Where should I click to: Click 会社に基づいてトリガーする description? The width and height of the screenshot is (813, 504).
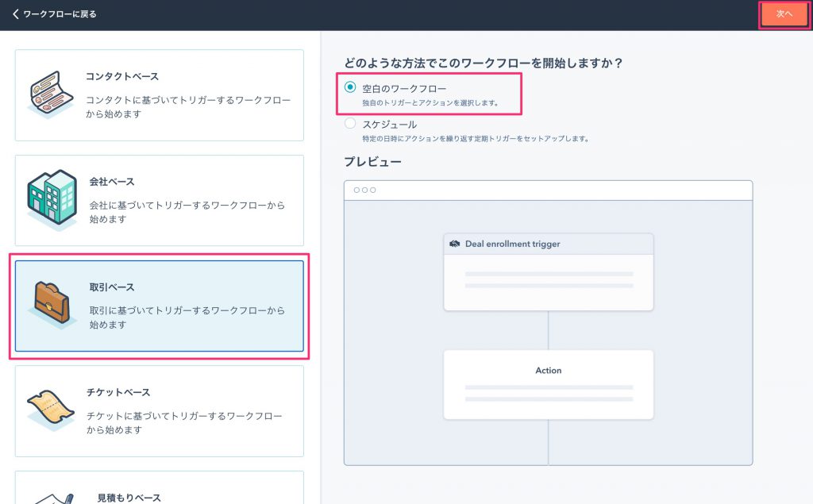187,212
